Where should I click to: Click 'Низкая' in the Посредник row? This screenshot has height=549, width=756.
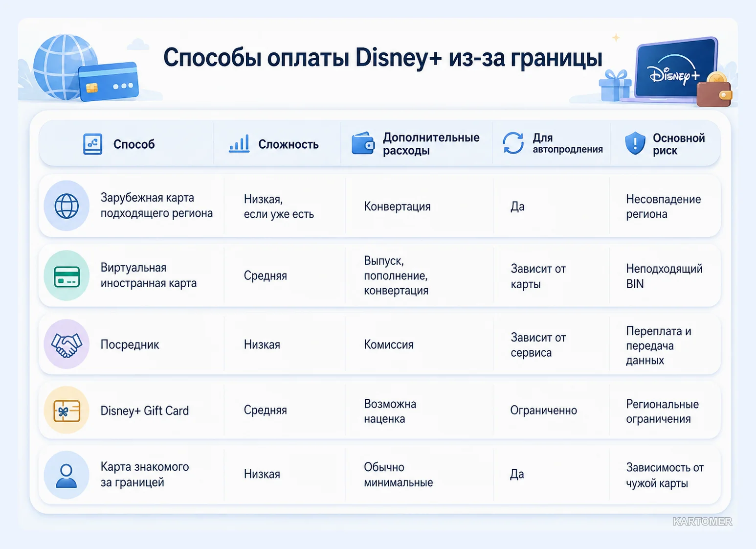262,345
